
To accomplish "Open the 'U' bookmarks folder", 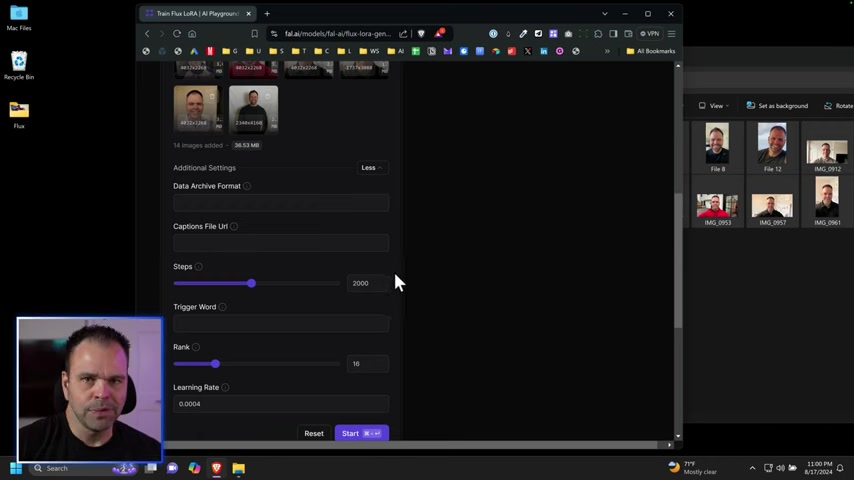I will click(x=253, y=51).
